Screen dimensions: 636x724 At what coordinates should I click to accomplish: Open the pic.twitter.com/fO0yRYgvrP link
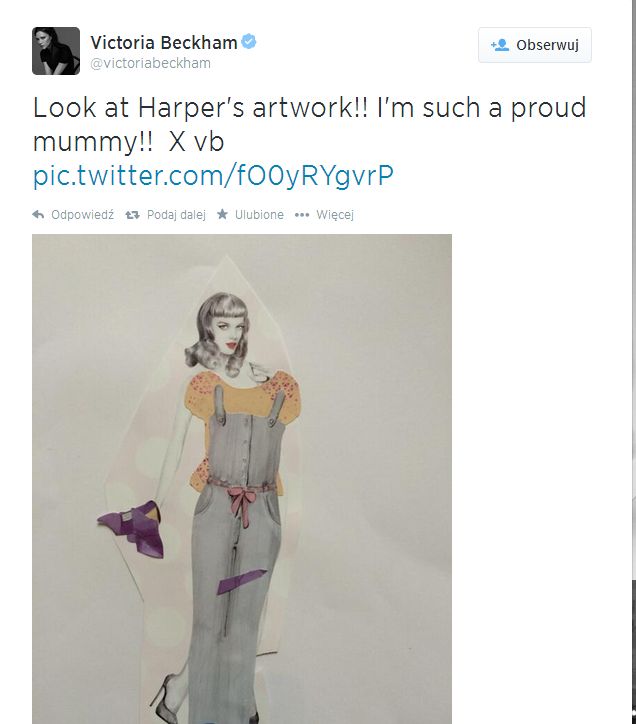[x=213, y=176]
